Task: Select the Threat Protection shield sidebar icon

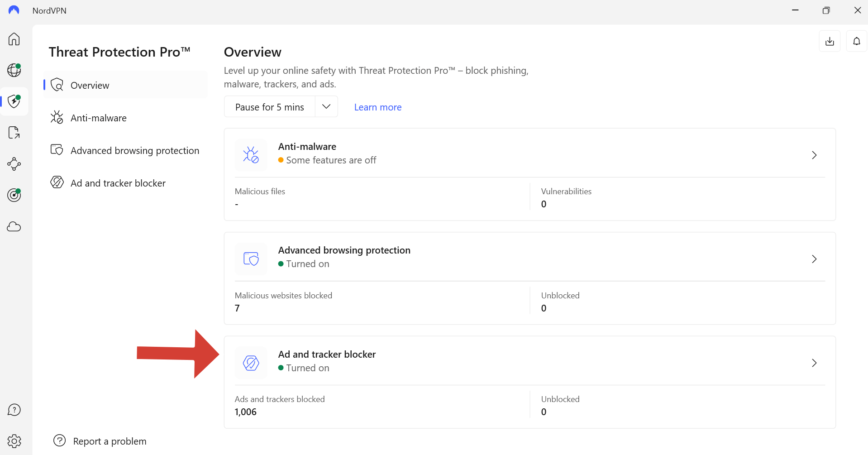Action: click(x=14, y=101)
